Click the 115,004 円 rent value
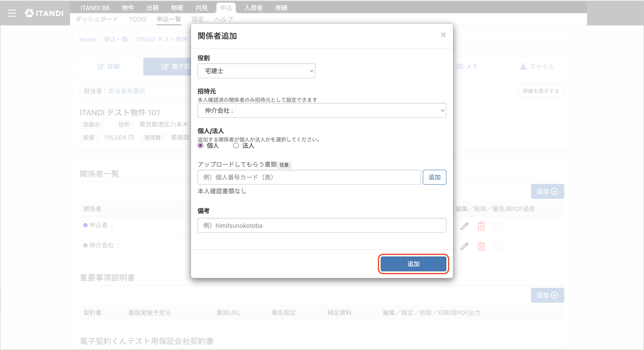 tap(119, 138)
